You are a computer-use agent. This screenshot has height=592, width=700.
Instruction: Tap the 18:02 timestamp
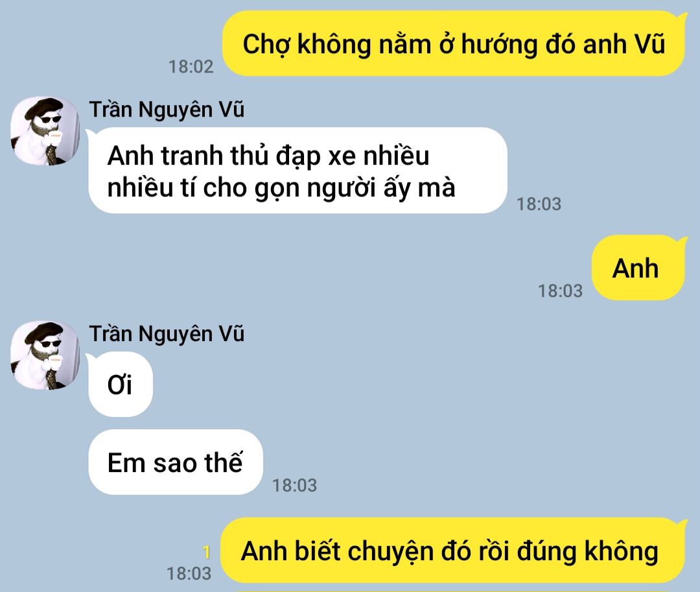tap(191, 67)
